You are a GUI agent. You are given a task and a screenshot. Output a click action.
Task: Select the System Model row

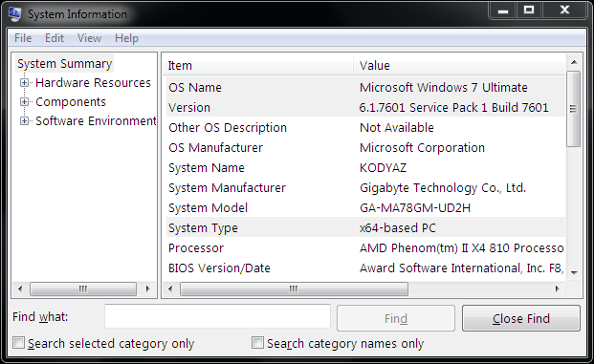click(365, 207)
